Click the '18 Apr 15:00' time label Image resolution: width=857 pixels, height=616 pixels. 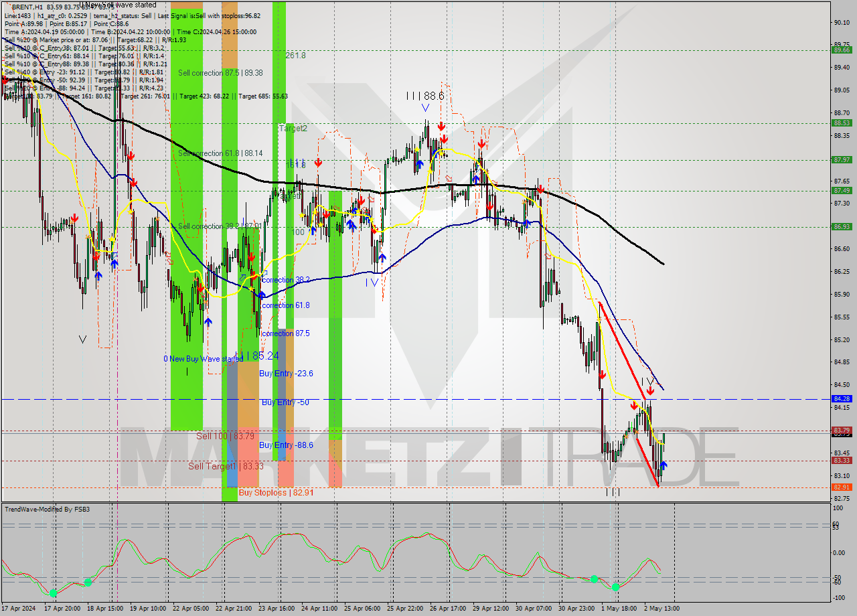tap(105, 609)
